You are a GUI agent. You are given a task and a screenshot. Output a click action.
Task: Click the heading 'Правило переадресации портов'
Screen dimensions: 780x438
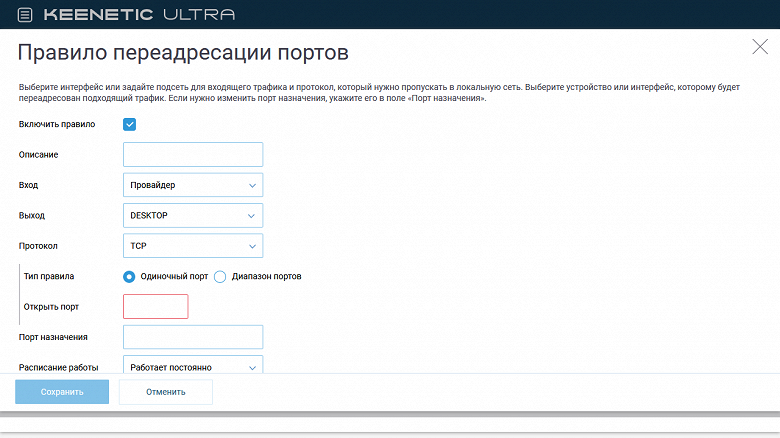coord(183,52)
